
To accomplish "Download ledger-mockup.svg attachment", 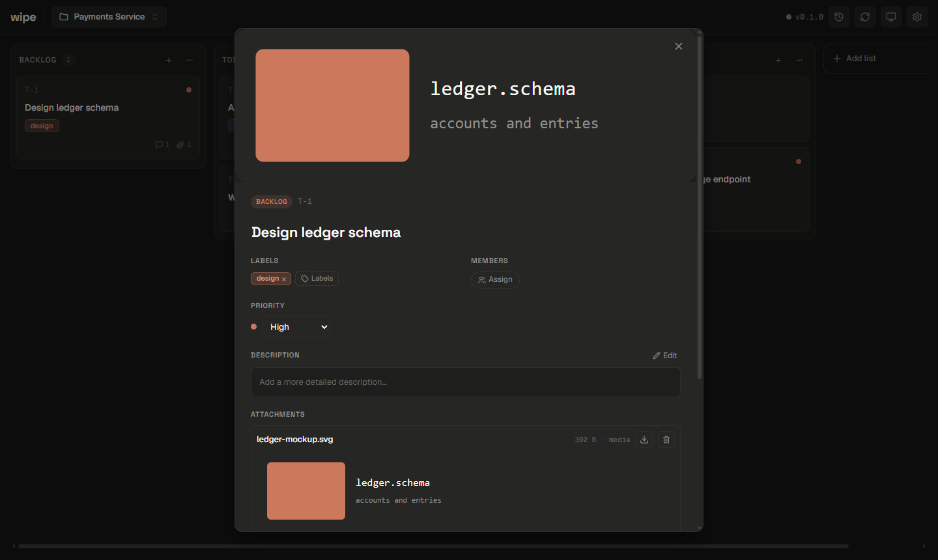I will point(644,440).
